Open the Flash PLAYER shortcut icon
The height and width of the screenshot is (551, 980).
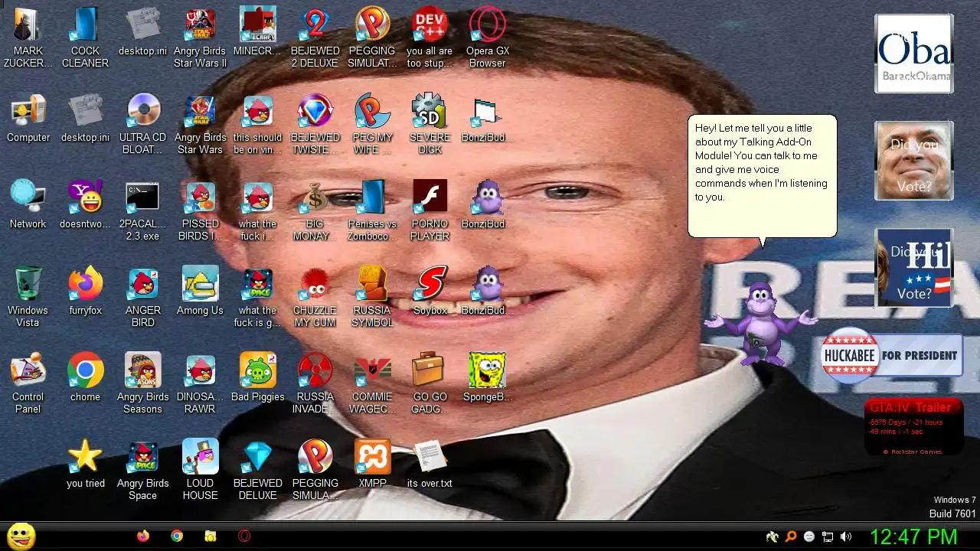(x=430, y=211)
